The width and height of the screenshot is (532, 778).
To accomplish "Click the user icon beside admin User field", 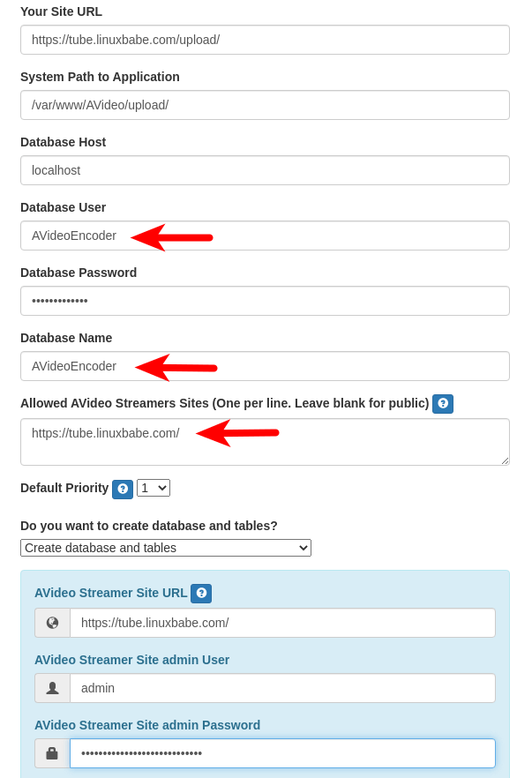I will pos(53,688).
